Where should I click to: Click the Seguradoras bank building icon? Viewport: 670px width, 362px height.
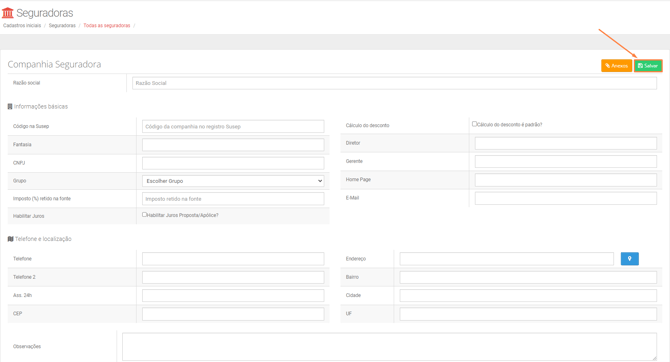pyautogui.click(x=8, y=13)
